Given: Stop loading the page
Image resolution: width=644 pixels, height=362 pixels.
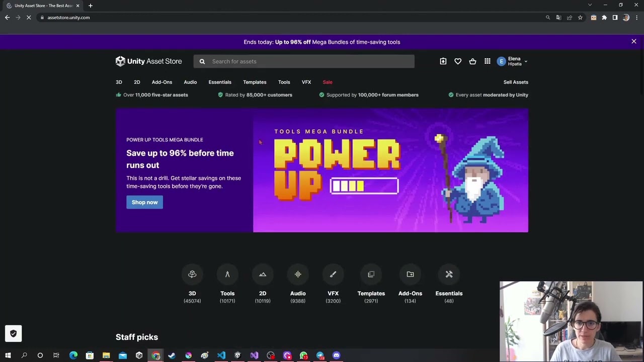Looking at the screenshot, I should click(x=29, y=18).
